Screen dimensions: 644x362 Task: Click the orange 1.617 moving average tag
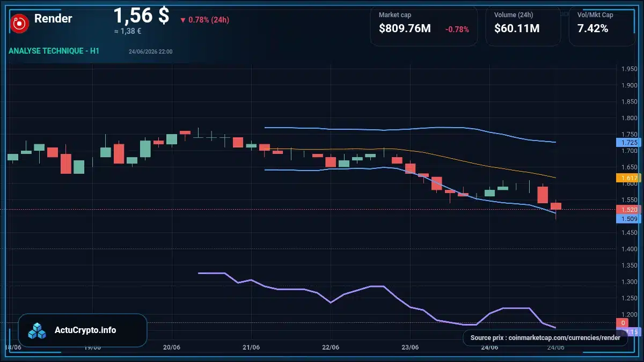point(628,178)
